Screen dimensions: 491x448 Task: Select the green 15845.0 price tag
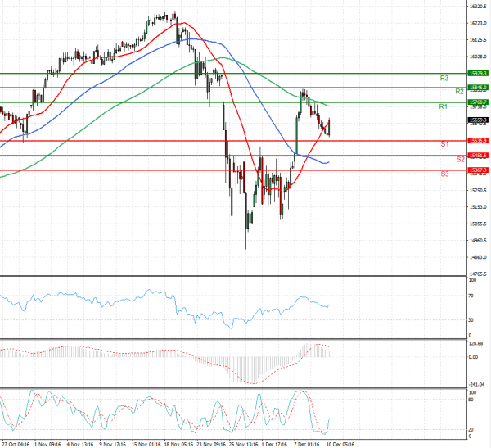pyautogui.click(x=478, y=88)
